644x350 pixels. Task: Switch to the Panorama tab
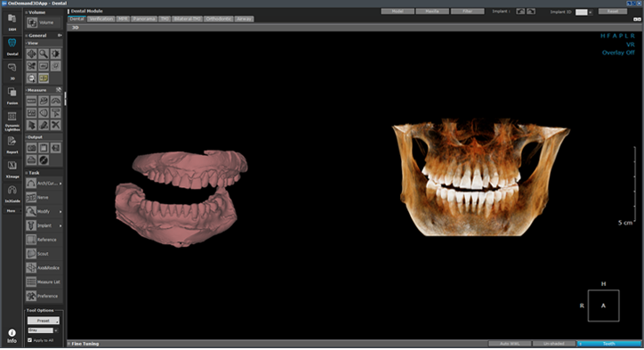tap(144, 19)
